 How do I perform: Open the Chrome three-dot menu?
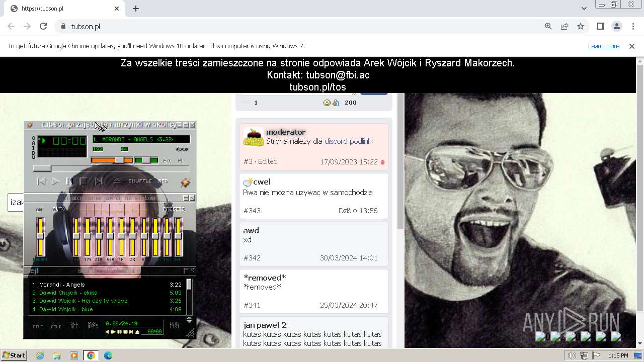(633, 26)
